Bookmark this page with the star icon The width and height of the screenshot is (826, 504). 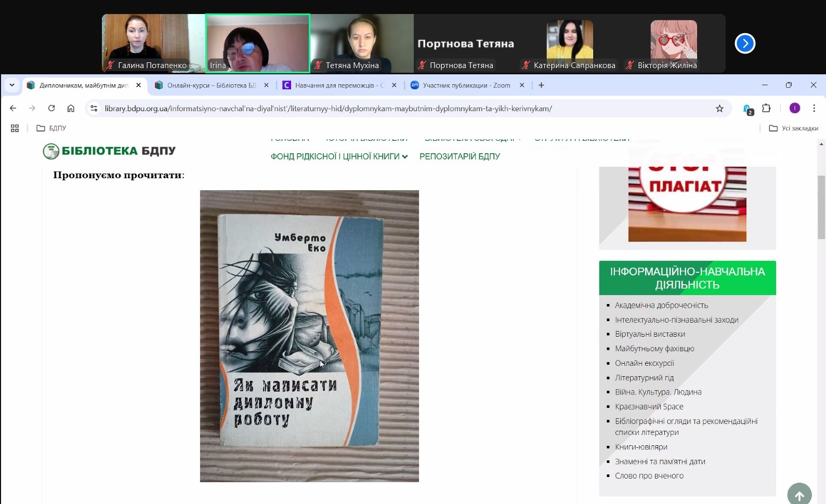pos(719,109)
